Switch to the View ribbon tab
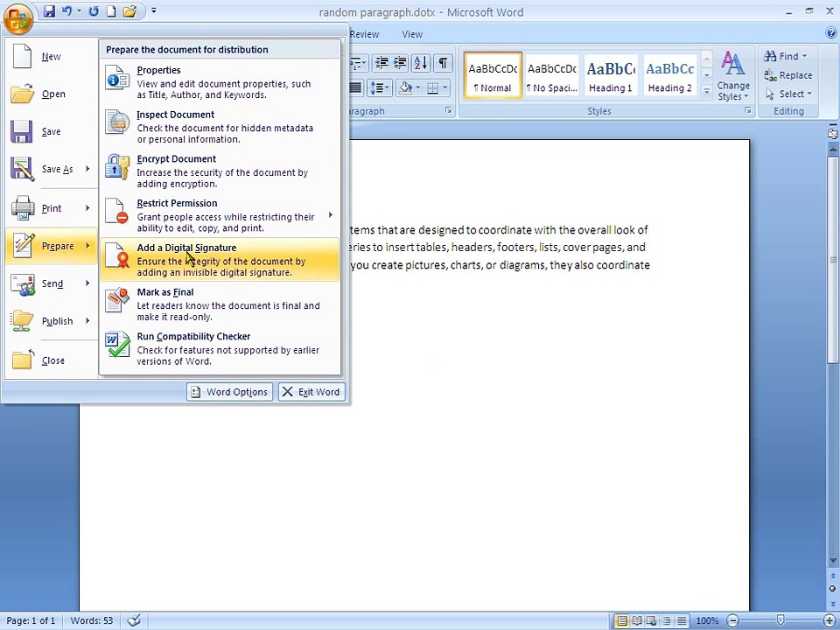The image size is (840, 630). [x=412, y=34]
